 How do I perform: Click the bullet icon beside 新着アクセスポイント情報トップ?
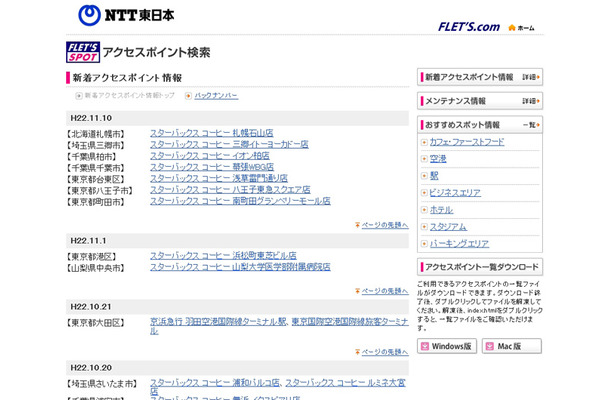point(79,96)
